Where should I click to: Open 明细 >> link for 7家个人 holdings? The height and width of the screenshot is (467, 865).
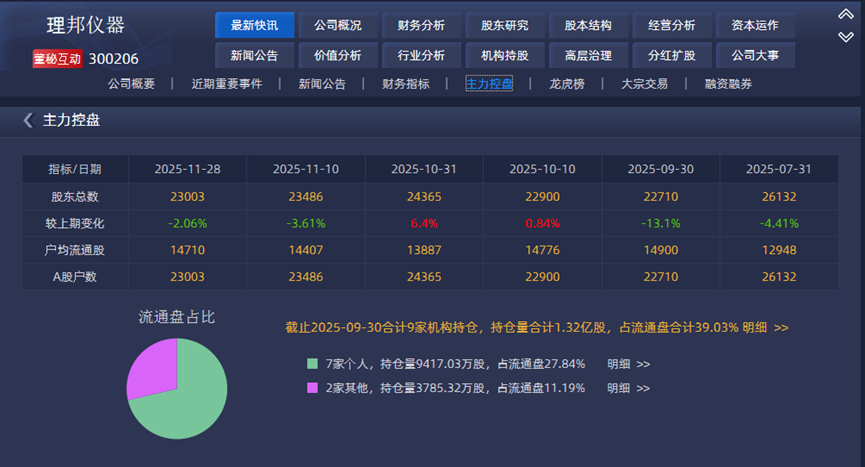coord(628,364)
